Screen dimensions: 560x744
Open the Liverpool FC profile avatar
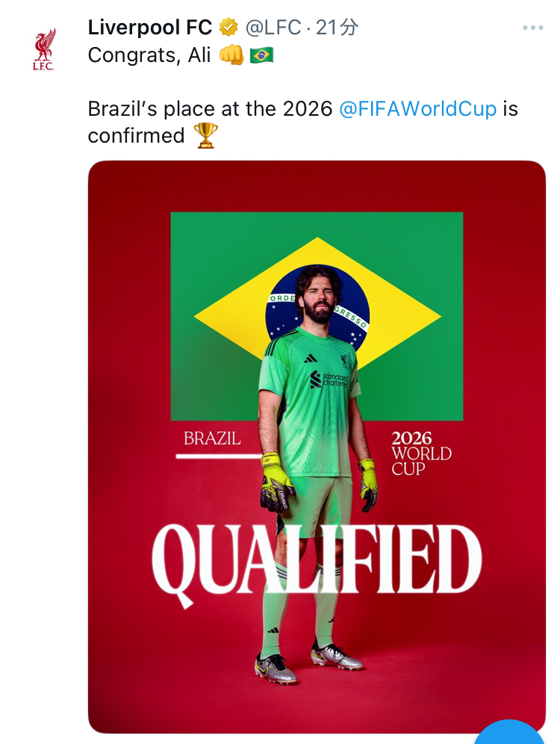pyautogui.click(x=43, y=49)
